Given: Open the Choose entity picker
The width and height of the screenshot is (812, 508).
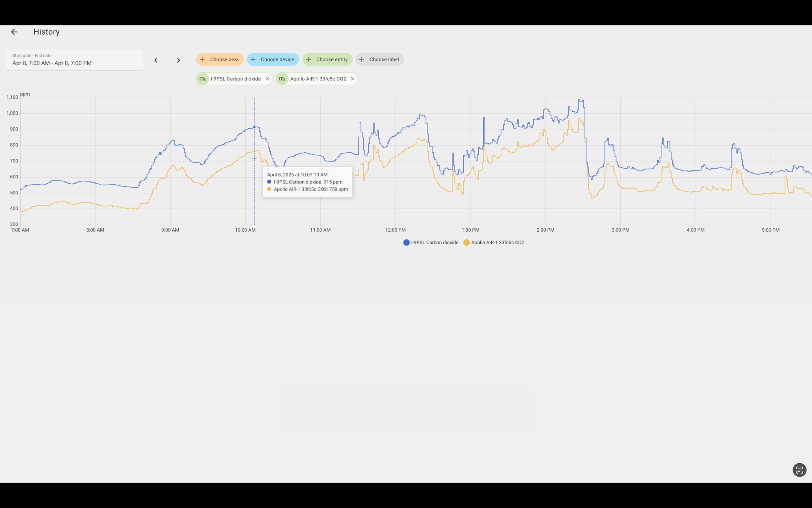Looking at the screenshot, I should 327,59.
